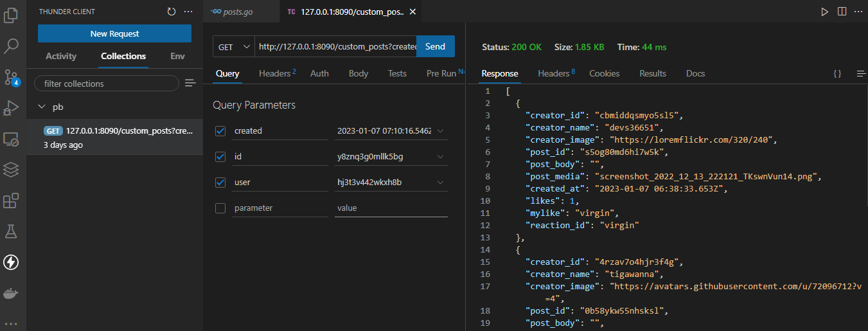868x331 pixels.
Task: Uncheck the id query parameter
Action: (220, 156)
